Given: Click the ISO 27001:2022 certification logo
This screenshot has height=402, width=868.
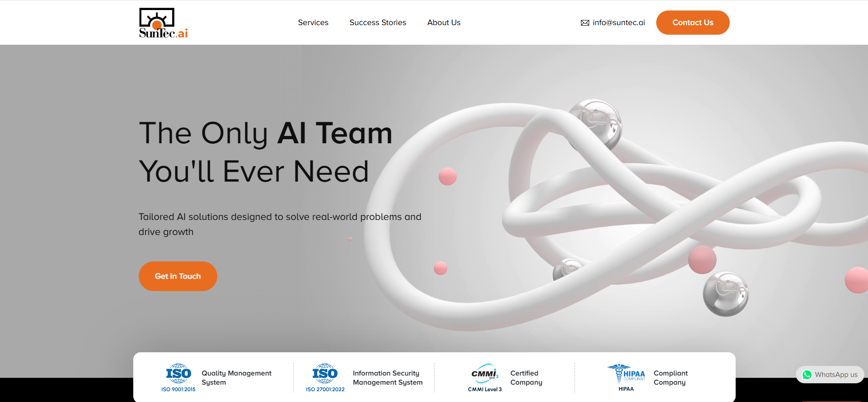Looking at the screenshot, I should [x=325, y=377].
